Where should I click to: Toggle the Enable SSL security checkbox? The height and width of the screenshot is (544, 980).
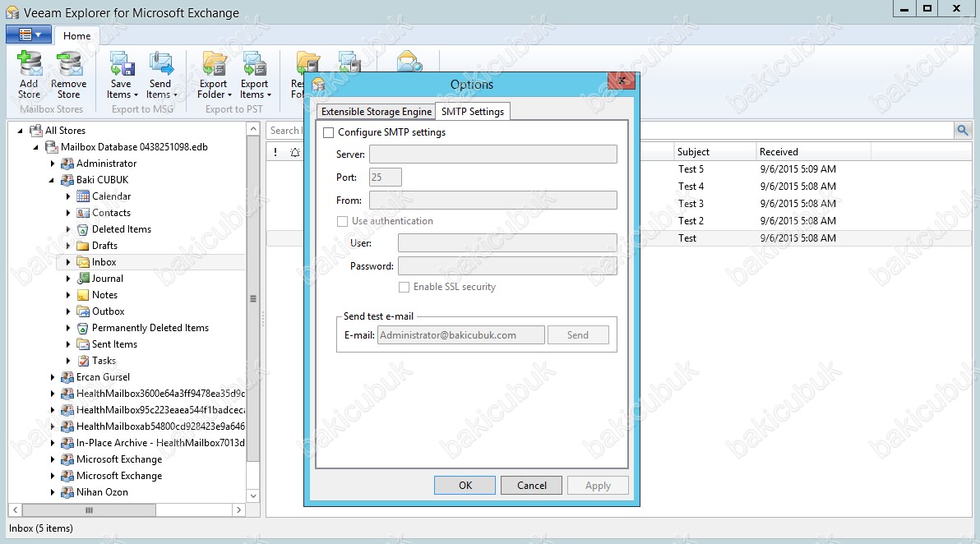(404, 288)
